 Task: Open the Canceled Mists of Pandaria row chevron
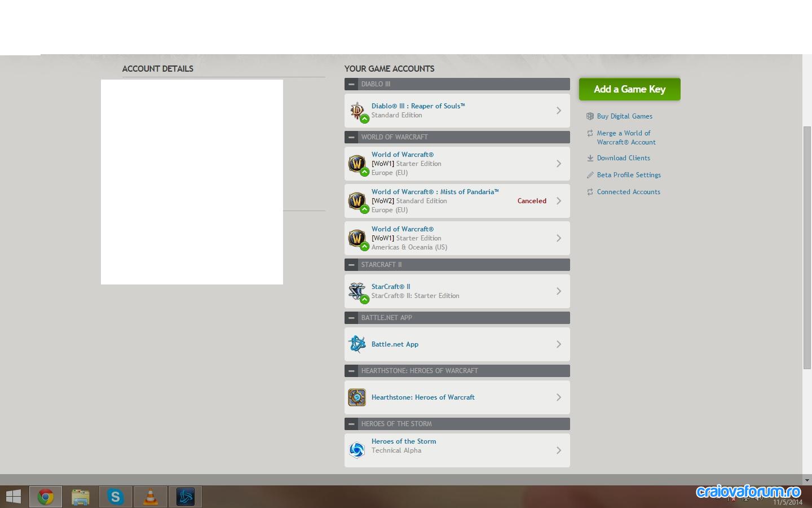point(559,201)
